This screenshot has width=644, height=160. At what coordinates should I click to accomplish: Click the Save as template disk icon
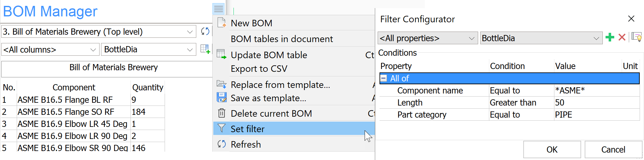click(221, 97)
